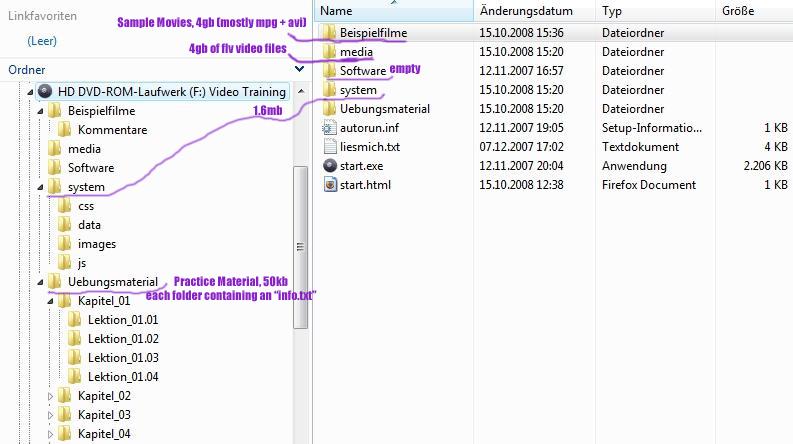Viewport: 793px width, 444px height.
Task: Click the autorun.inf file icon
Action: (x=329, y=127)
